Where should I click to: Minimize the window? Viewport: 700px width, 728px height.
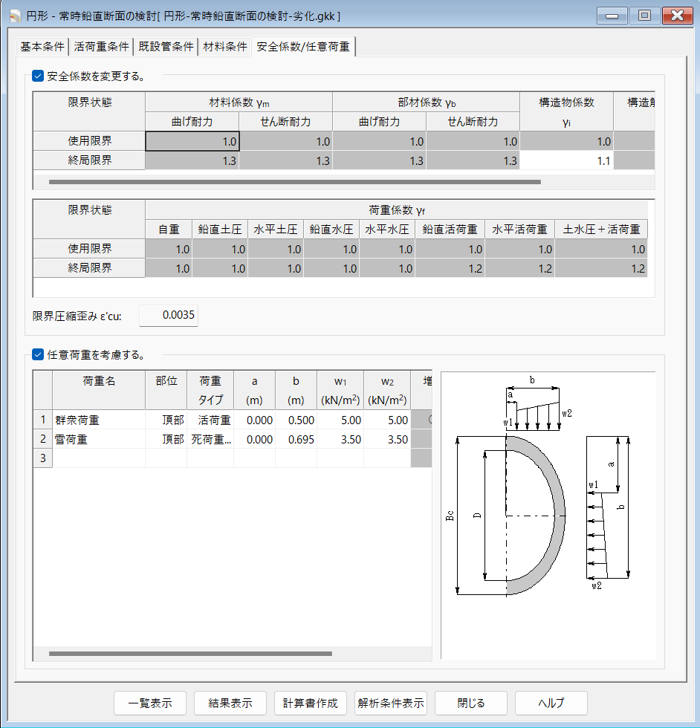[x=612, y=16]
